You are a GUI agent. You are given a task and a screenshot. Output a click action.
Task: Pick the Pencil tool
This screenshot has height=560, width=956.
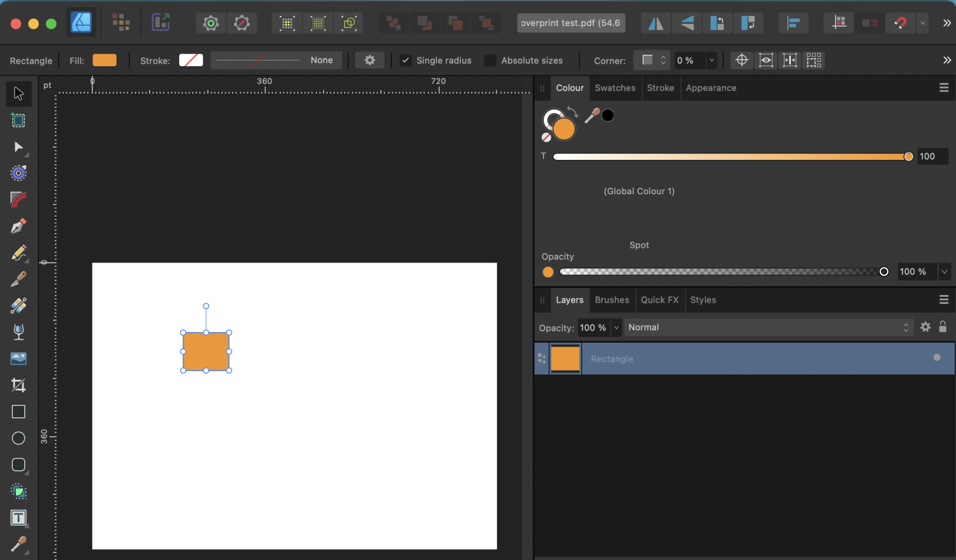[x=18, y=253]
